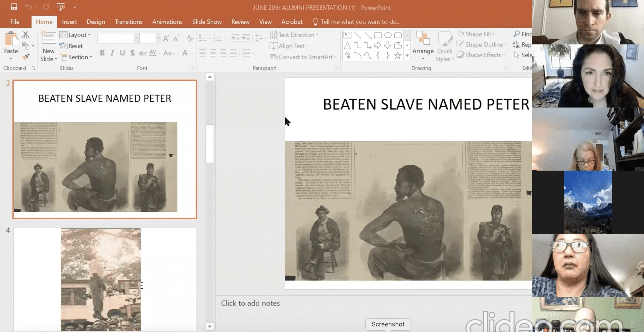Select the five-point Star shape
644x332 pixels.
[x=398, y=55]
